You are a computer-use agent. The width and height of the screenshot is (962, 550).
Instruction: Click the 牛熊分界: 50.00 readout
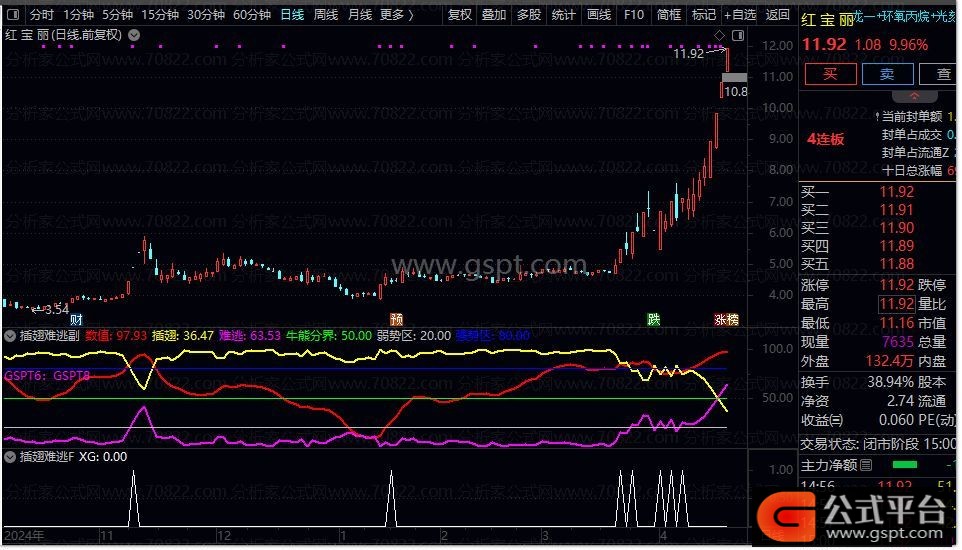(329, 336)
